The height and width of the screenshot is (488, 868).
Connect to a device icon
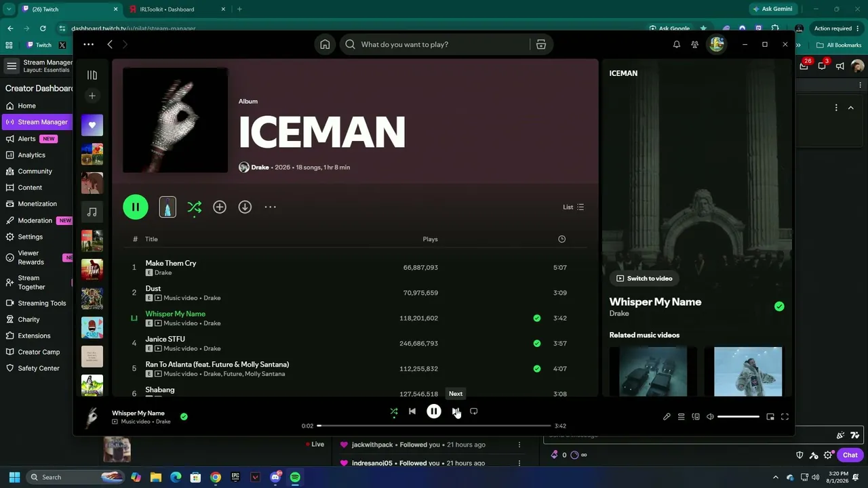click(x=696, y=417)
